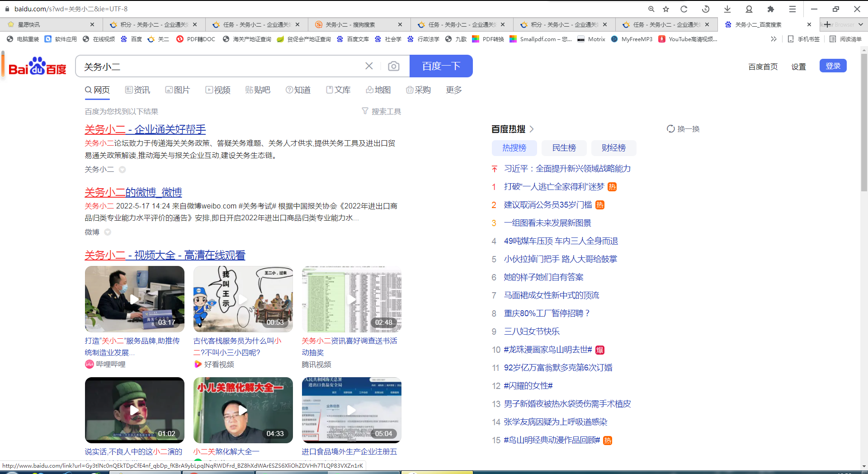Close the 关务小二 - 搜狗搜索 tab
The width and height of the screenshot is (868, 474).
pos(400,24)
